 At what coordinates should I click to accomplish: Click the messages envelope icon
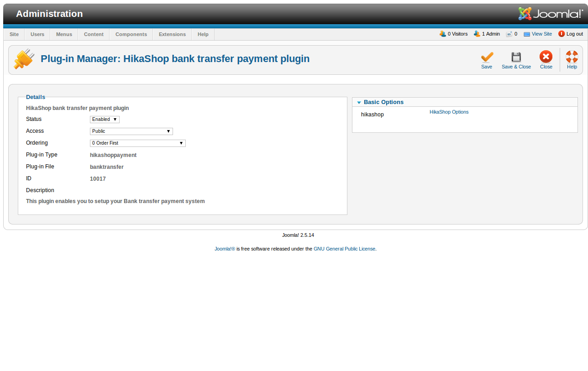[509, 34]
